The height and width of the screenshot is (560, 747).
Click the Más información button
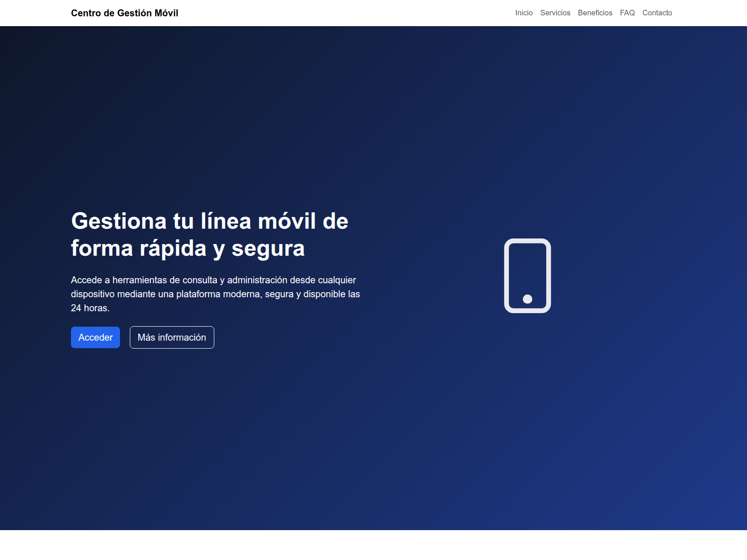click(x=172, y=337)
